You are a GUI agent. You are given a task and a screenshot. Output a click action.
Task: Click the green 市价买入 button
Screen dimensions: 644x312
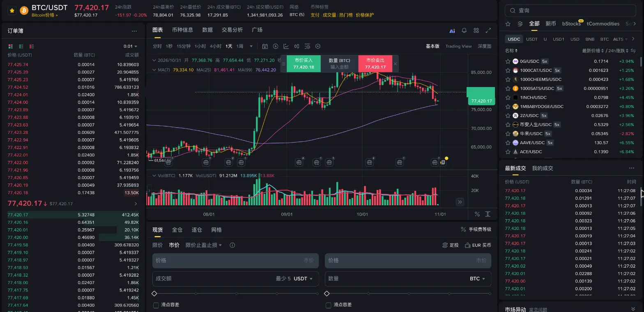(x=304, y=64)
